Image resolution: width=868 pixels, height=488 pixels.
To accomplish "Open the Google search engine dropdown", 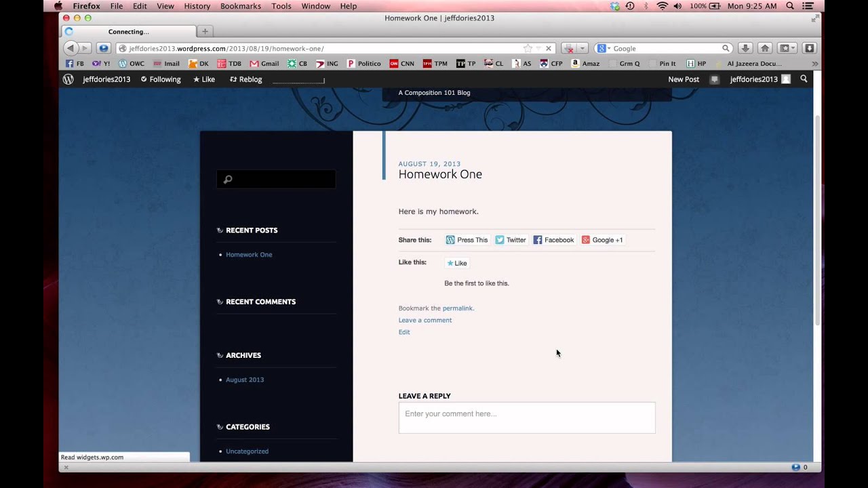I will tap(604, 48).
